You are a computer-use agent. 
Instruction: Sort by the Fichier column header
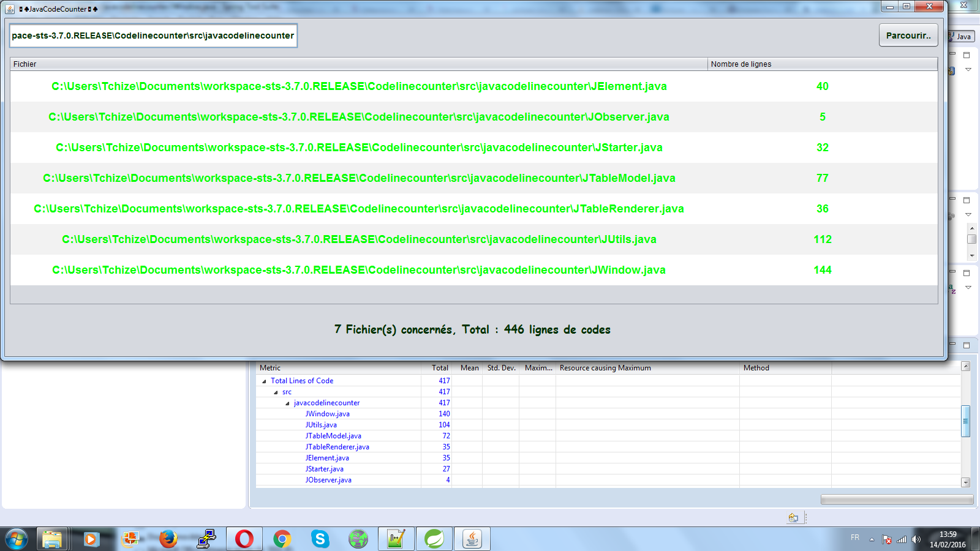click(x=358, y=64)
